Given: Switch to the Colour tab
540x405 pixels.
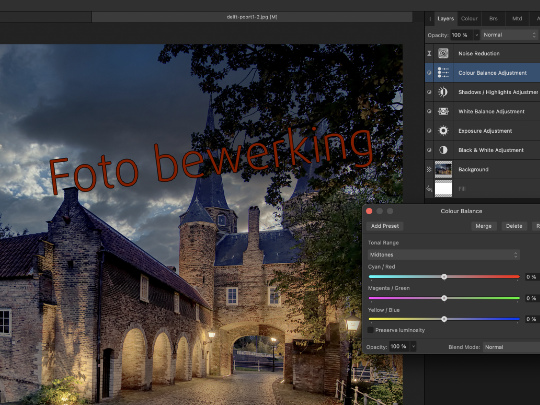Looking at the screenshot, I should pos(469,19).
